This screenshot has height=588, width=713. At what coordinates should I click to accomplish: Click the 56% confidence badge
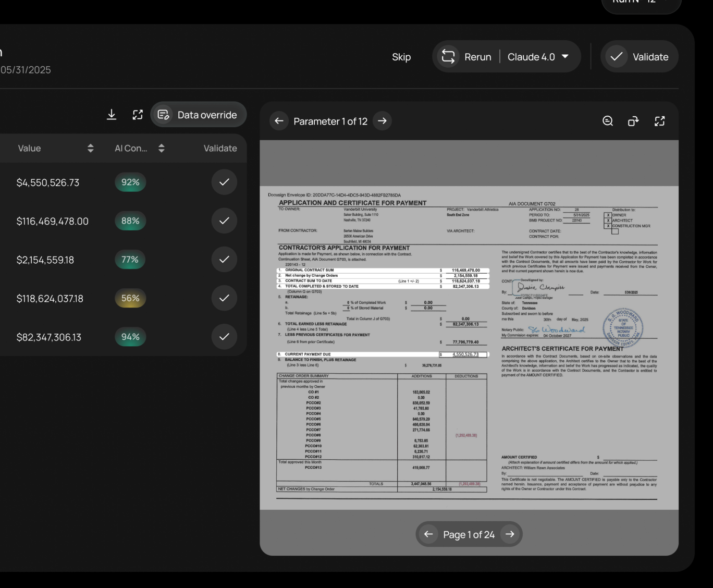[x=130, y=298]
